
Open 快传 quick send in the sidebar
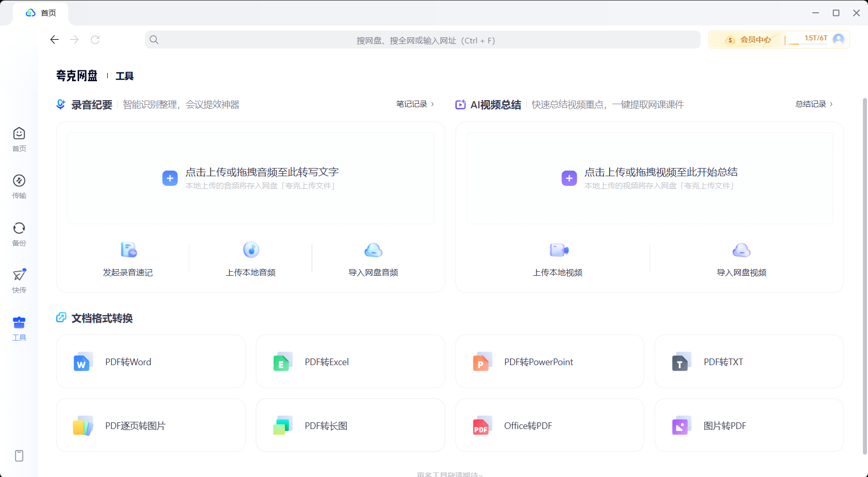19,281
